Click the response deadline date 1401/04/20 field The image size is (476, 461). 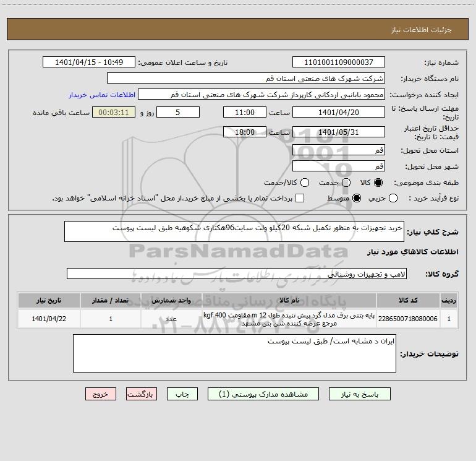339,113
